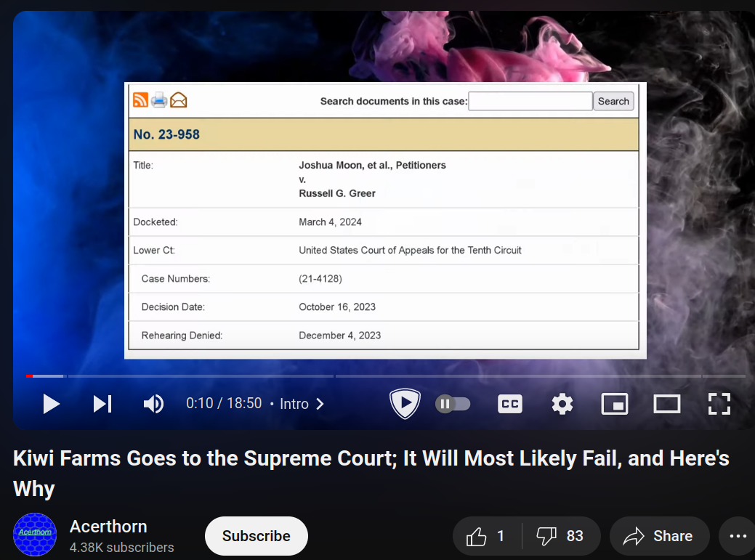This screenshot has height=560, width=755.
Task: Click the shield play extension icon
Action: tap(405, 403)
